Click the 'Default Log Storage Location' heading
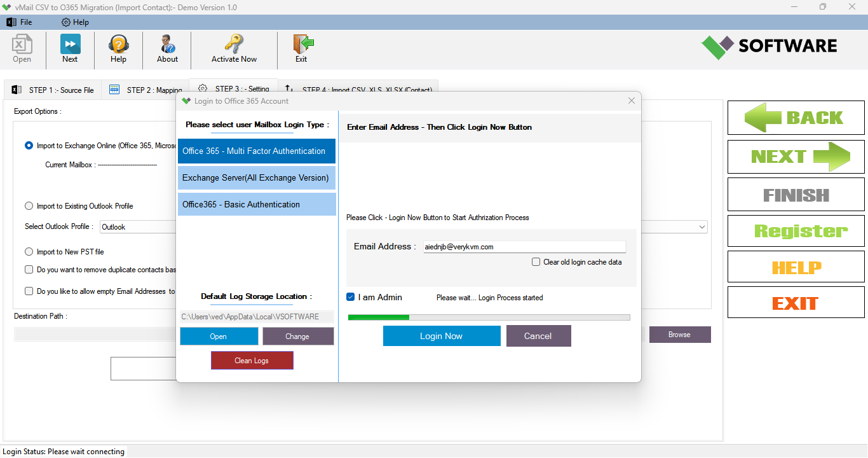The image size is (868, 458). pos(257,296)
